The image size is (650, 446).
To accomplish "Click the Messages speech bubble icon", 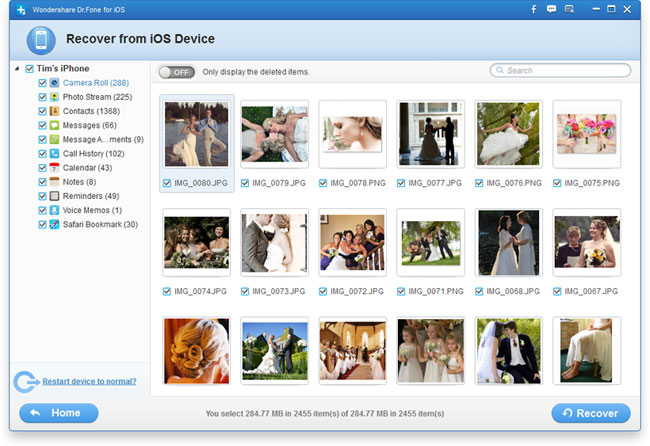I will point(55,125).
